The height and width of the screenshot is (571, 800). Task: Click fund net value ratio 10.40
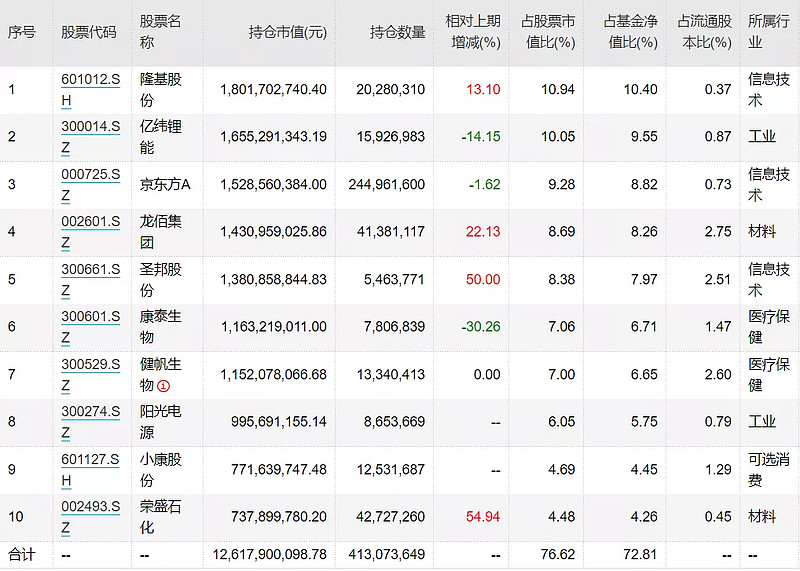coord(641,90)
